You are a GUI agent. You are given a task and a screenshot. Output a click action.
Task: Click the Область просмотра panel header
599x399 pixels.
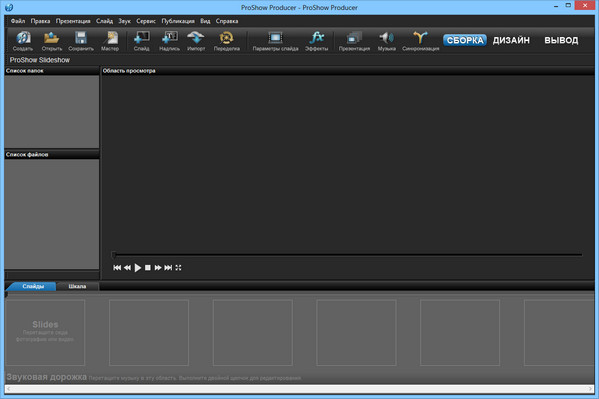(x=348, y=71)
